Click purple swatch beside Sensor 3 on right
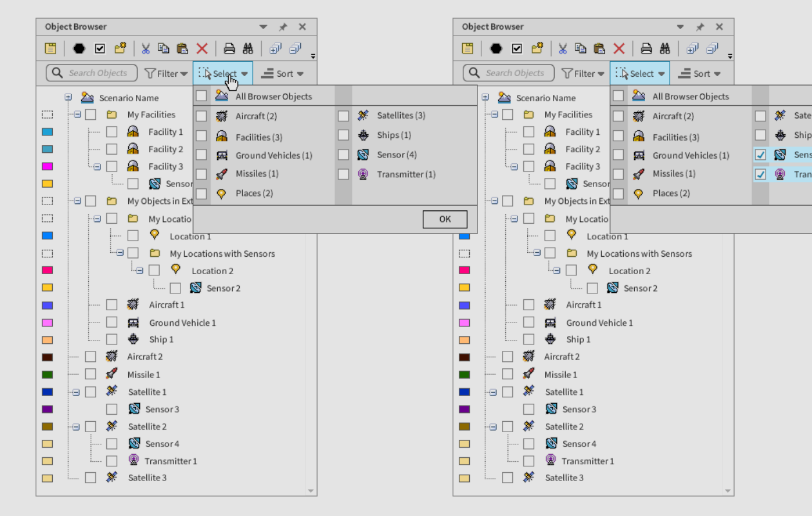The height and width of the screenshot is (516, 812). pos(464,409)
